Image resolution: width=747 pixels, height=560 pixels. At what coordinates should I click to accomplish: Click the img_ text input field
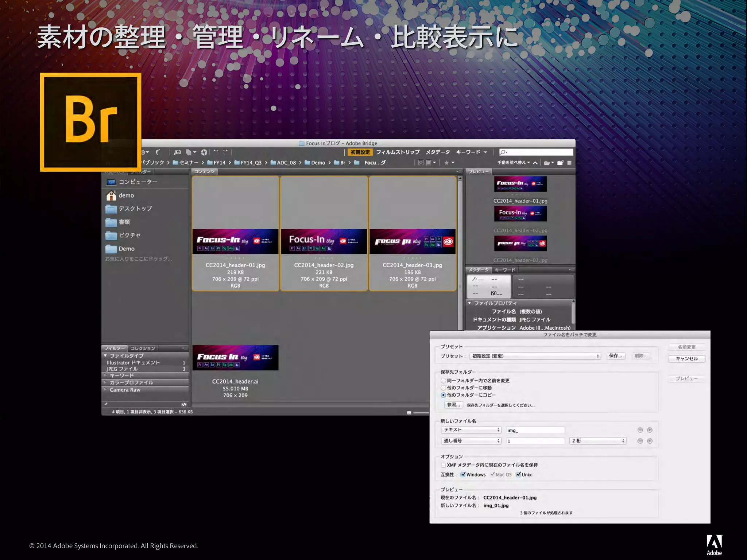coord(535,430)
